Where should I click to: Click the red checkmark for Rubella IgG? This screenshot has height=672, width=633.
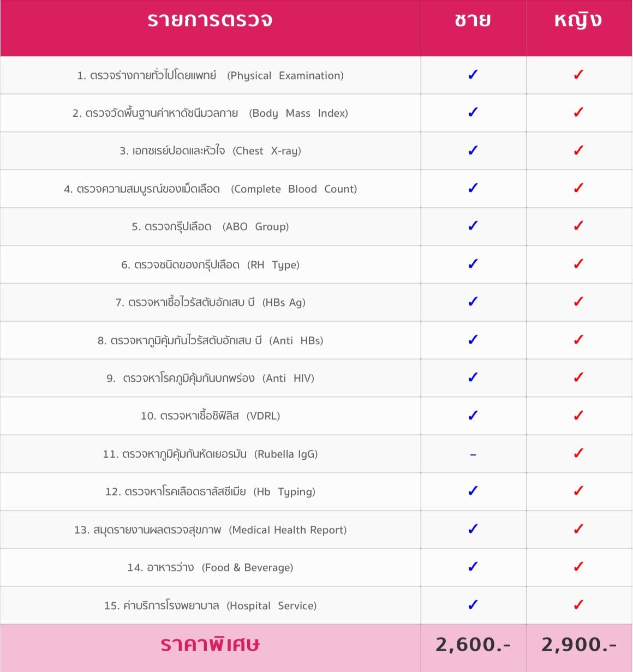pyautogui.click(x=578, y=453)
